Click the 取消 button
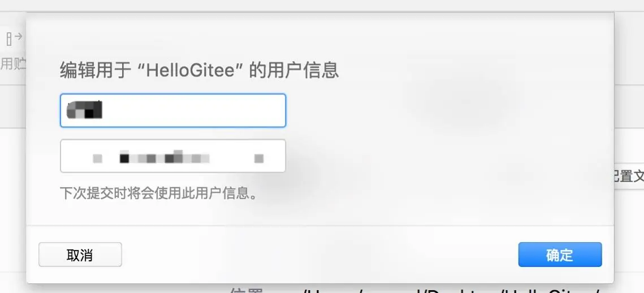 80,255
